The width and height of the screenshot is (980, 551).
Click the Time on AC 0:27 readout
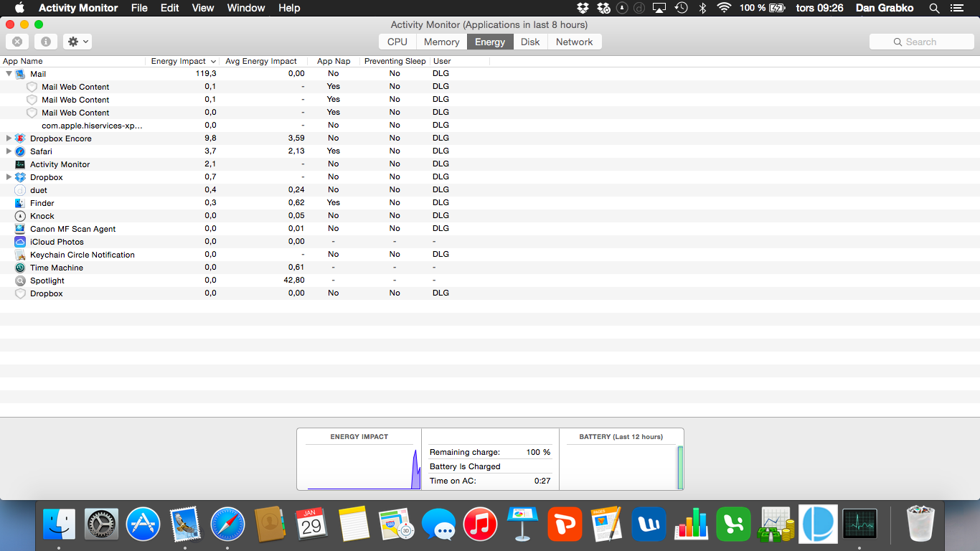click(490, 481)
